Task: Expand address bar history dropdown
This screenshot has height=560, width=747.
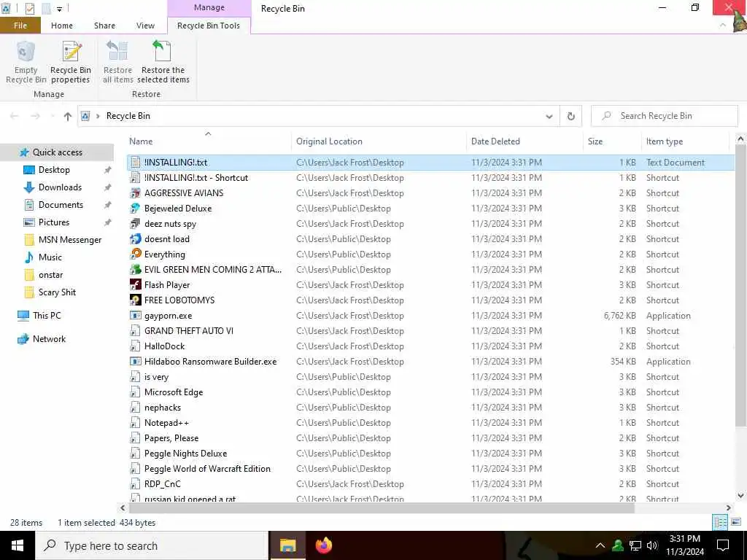Action: [549, 116]
